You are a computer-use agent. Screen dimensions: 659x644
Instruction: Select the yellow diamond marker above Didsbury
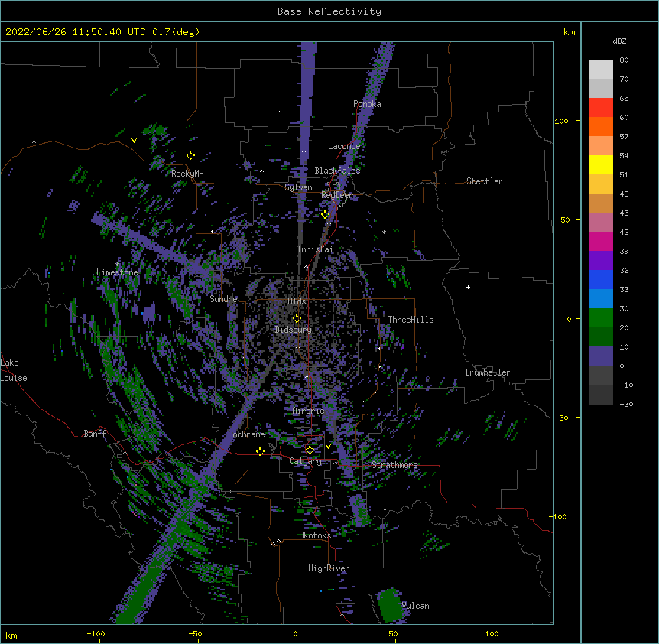coord(297,319)
